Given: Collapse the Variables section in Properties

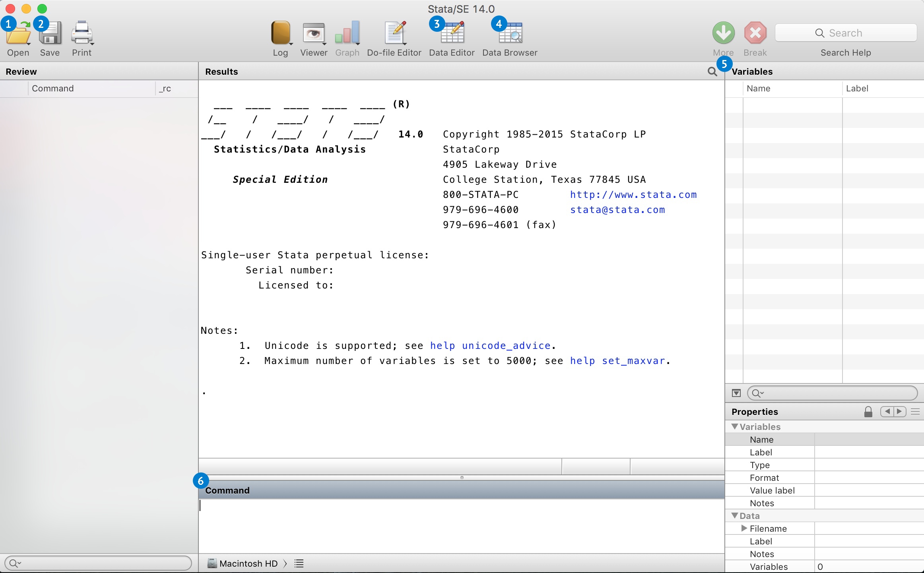Looking at the screenshot, I should click(x=735, y=426).
